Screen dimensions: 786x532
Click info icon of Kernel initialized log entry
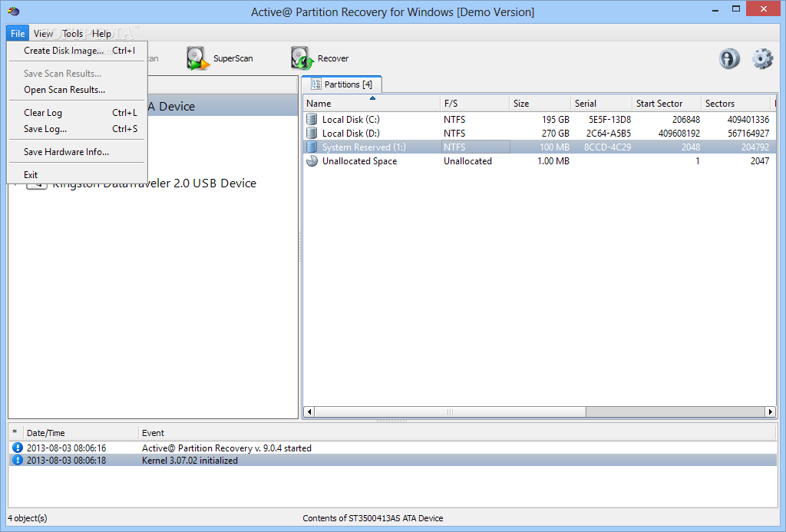tap(18, 461)
